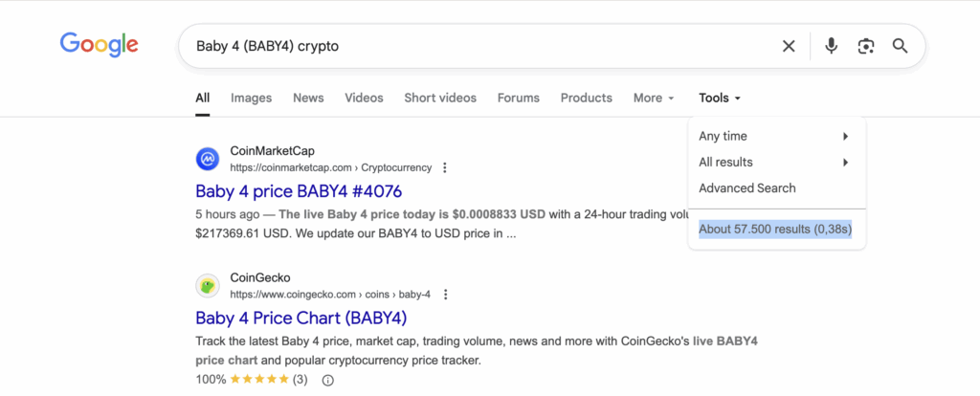980x396 pixels.
Task: Clear the search box text
Action: 789,46
